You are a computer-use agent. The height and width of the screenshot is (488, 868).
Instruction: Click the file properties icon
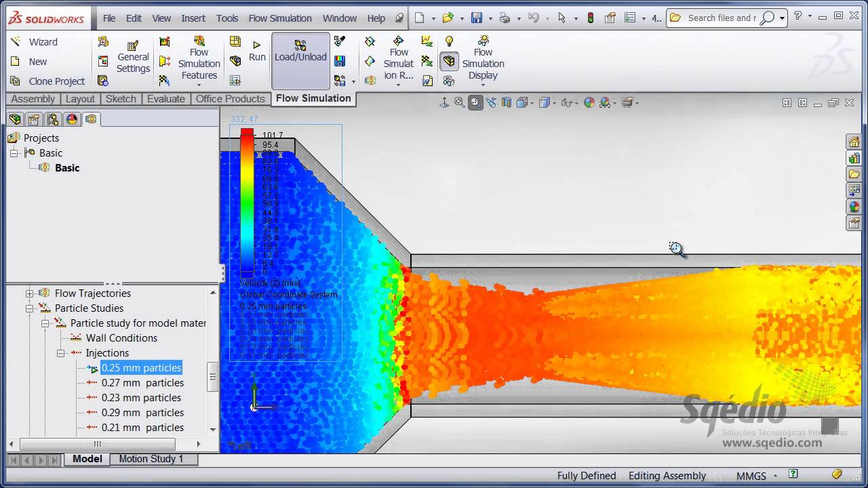[x=610, y=18]
